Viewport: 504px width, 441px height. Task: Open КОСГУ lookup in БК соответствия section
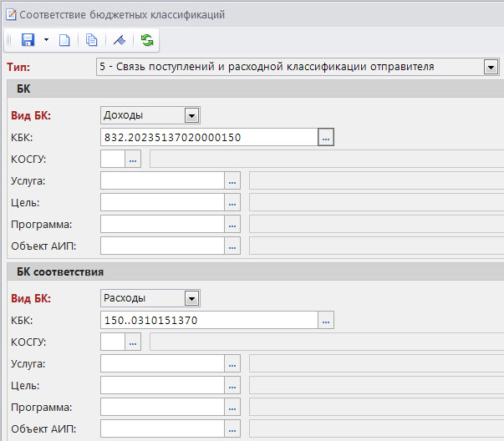133,341
